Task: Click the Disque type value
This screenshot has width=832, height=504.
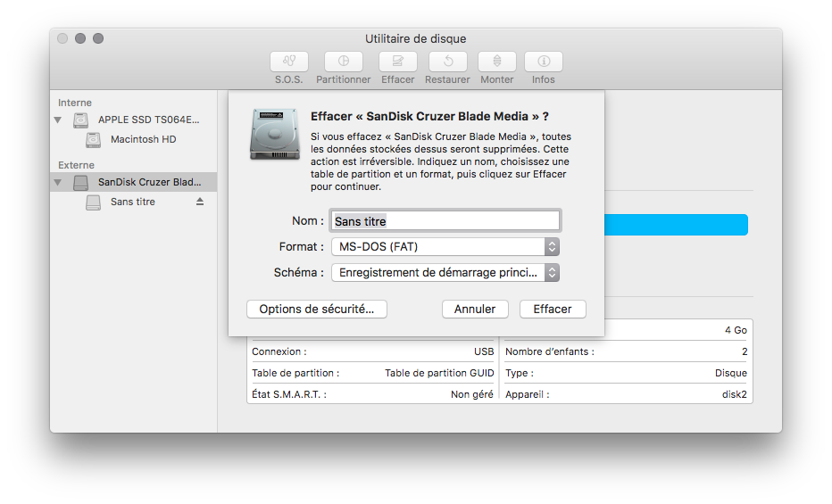Action: pos(730,373)
